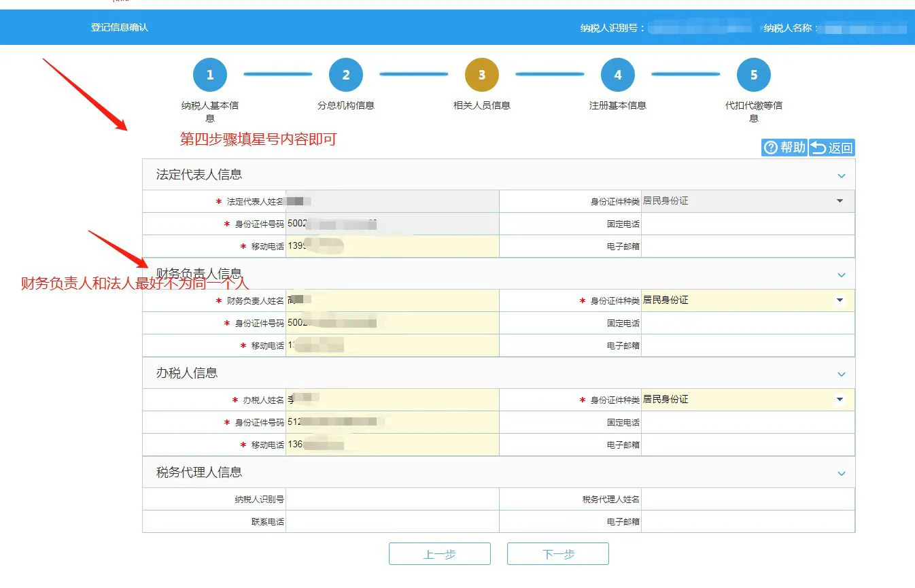Open 财务负责人 身份证件种类 dropdown
The height and width of the screenshot is (588, 915).
pos(840,300)
